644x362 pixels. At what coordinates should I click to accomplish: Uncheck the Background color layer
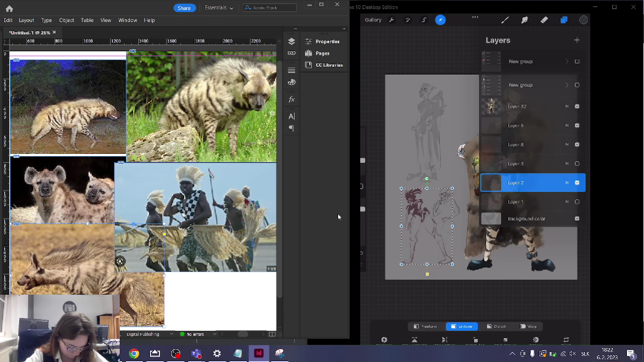(x=577, y=219)
